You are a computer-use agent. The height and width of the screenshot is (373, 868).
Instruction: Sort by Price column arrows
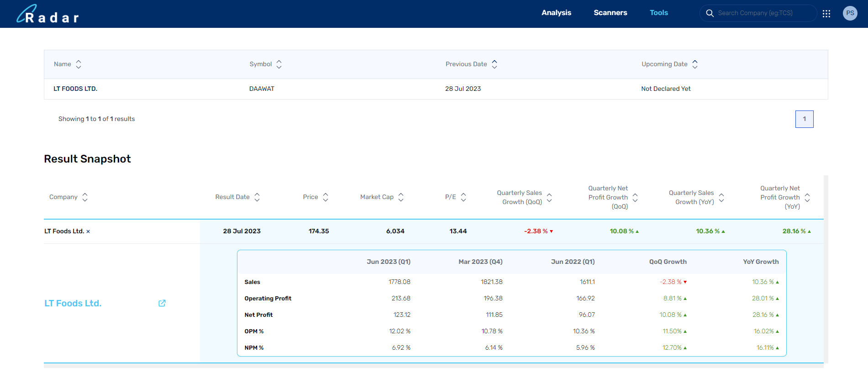[326, 197]
